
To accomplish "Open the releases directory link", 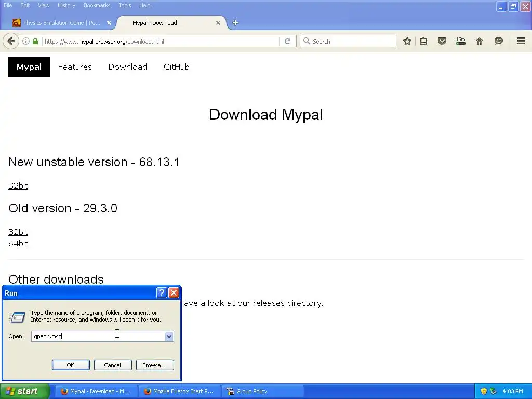I will tap(288, 303).
